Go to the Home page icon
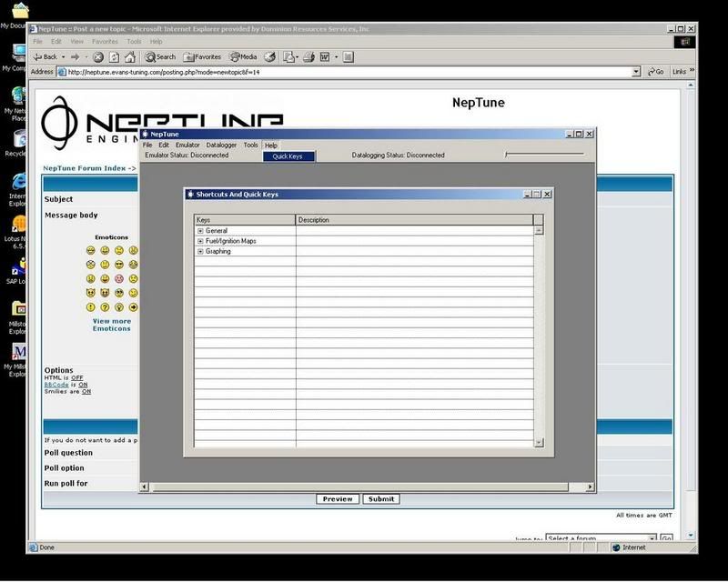Screen dimensions: 728x582 [130, 57]
